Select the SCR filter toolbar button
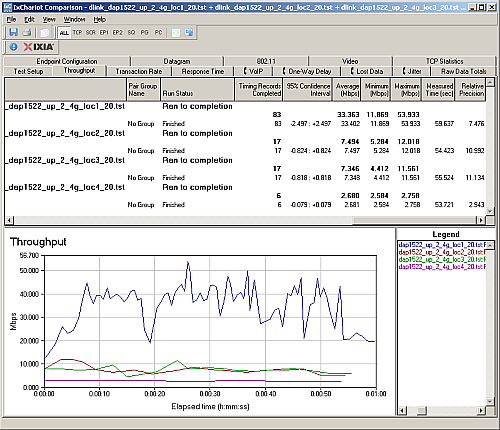The width and height of the screenshot is (500, 430). click(x=91, y=32)
